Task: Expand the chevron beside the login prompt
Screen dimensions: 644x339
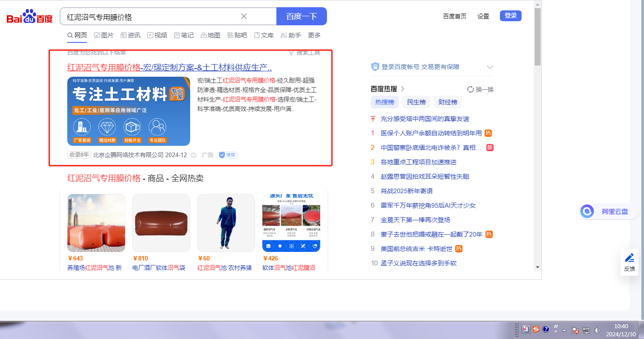Action: click(x=490, y=67)
